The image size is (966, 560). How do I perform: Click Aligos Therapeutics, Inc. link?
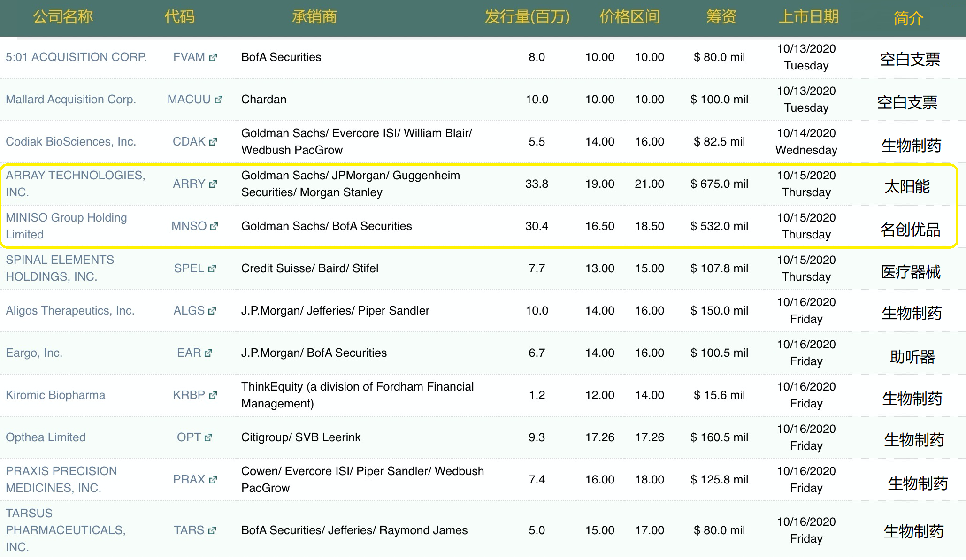[x=70, y=311]
